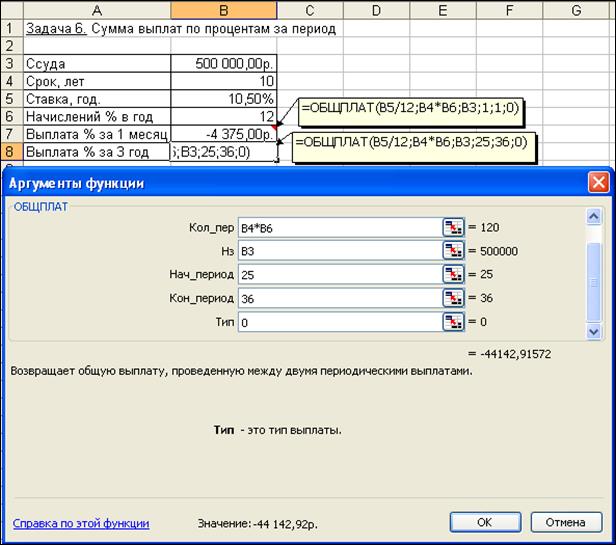Focus the Нач_период input field

tap(338, 274)
